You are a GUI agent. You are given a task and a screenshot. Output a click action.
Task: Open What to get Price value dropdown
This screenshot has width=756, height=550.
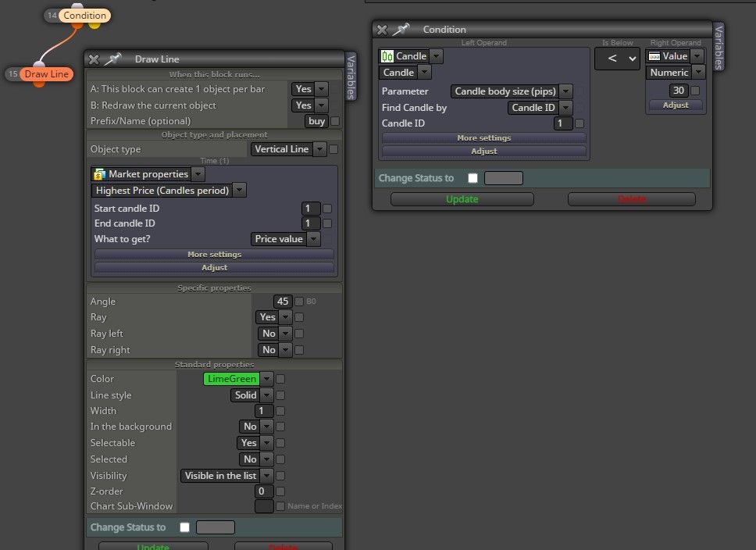285,239
